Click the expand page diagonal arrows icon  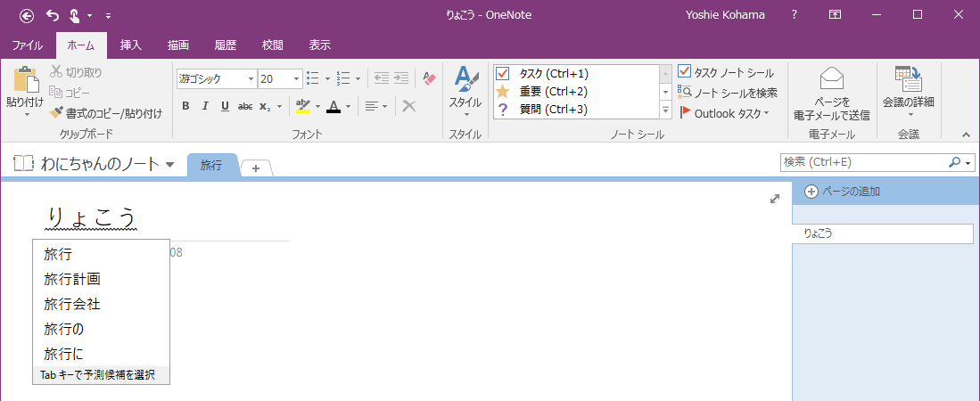coord(775,199)
